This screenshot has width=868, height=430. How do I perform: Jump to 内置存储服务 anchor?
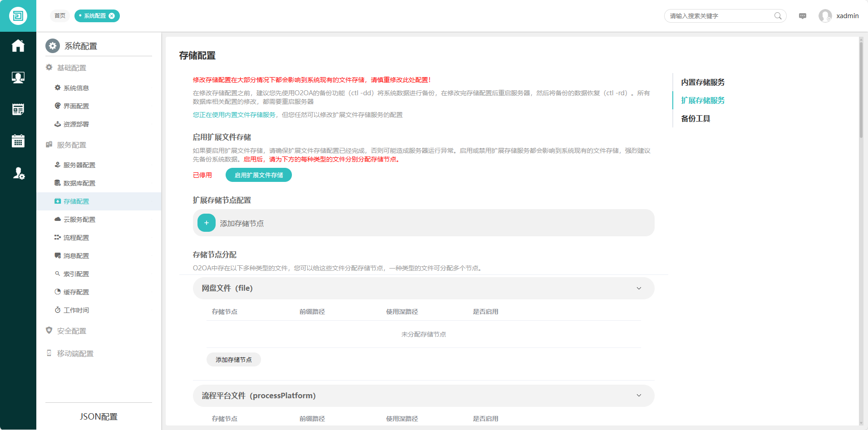pyautogui.click(x=703, y=82)
